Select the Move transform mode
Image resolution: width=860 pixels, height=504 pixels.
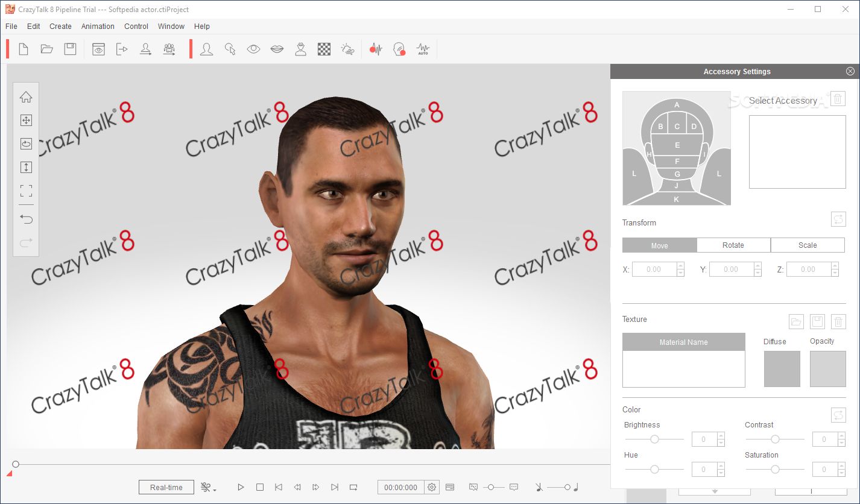659,245
